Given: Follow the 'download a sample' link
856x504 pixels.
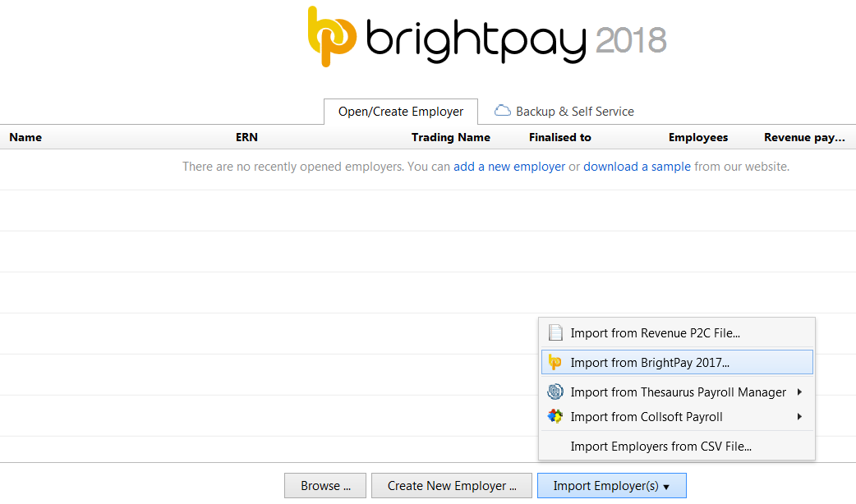Looking at the screenshot, I should 637,167.
